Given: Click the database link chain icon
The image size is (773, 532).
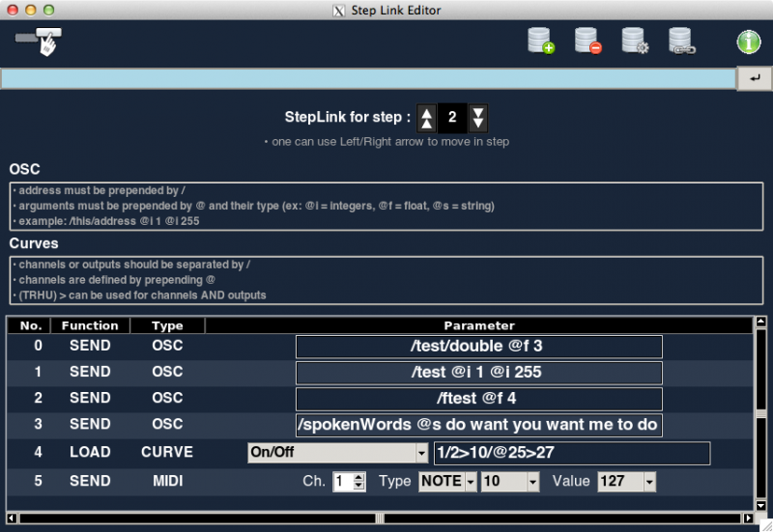Looking at the screenshot, I should click(682, 42).
